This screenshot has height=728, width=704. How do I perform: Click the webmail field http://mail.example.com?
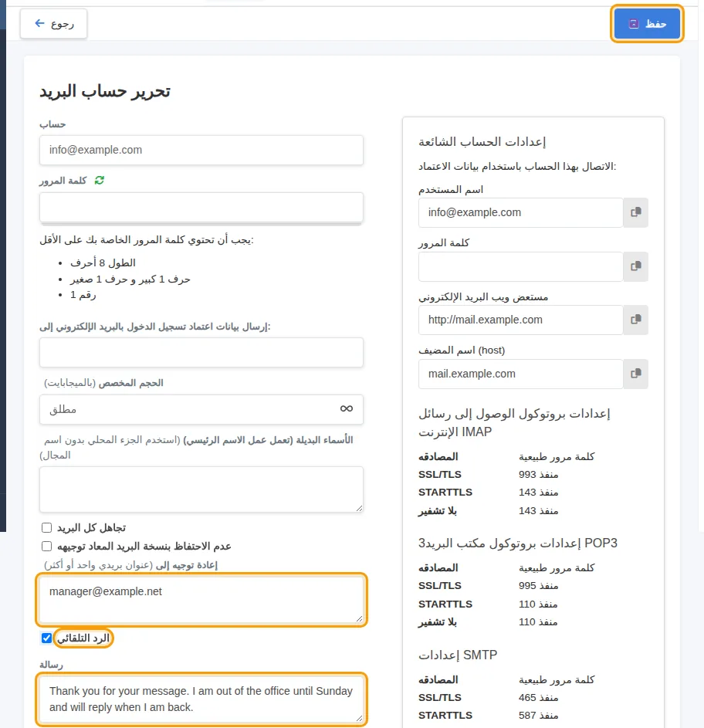coord(520,320)
